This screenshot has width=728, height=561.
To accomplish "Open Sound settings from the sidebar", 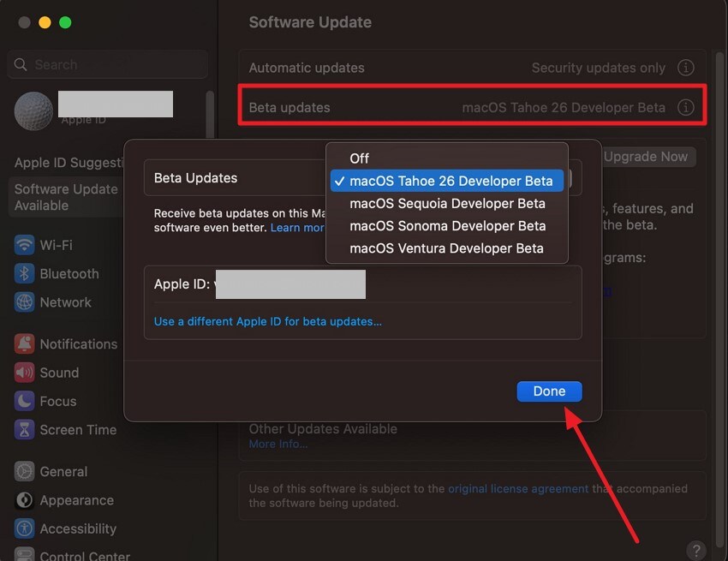I will pos(24,372).
